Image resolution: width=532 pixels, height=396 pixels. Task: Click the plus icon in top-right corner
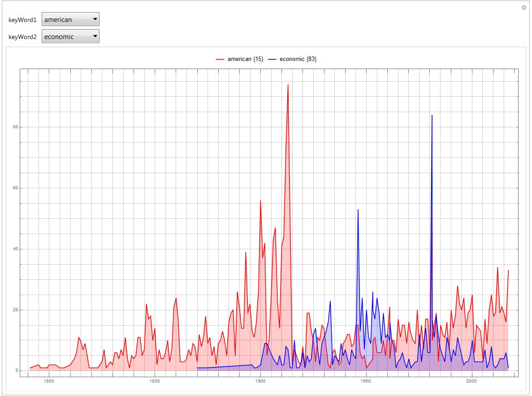(x=523, y=8)
